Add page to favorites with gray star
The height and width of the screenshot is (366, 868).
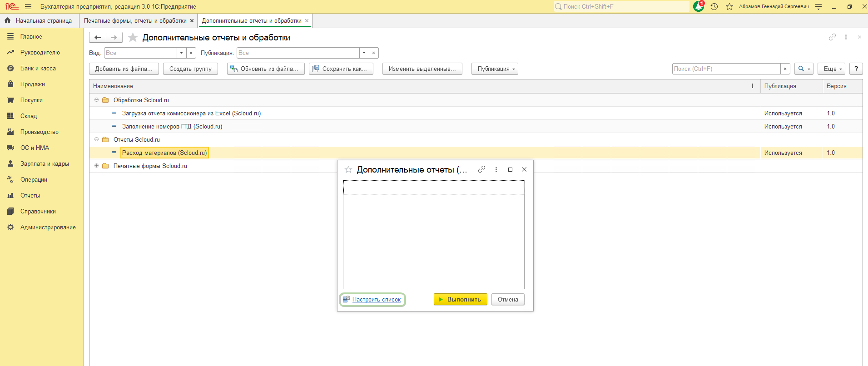click(133, 37)
